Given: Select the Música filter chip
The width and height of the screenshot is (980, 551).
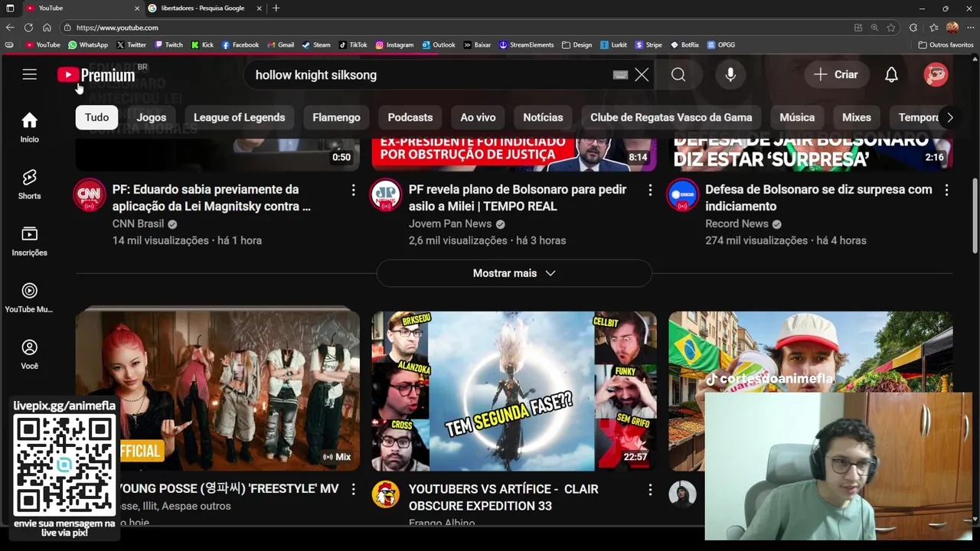Looking at the screenshot, I should [797, 117].
